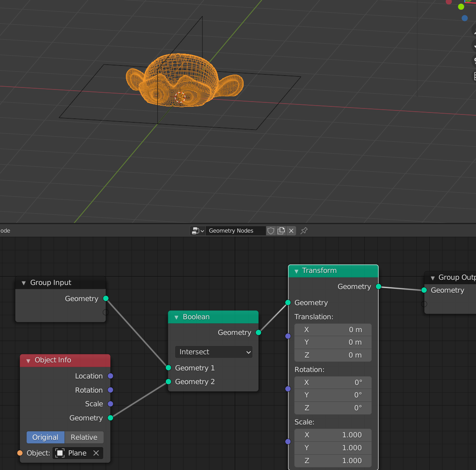Click Transform Geometry output socket
The image size is (476, 470).
click(x=378, y=287)
